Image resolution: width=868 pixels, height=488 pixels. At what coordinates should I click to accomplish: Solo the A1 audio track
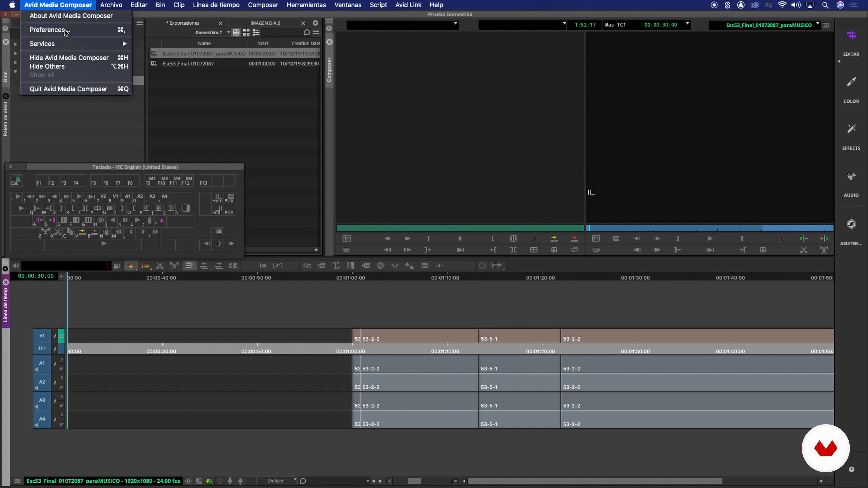62,359
